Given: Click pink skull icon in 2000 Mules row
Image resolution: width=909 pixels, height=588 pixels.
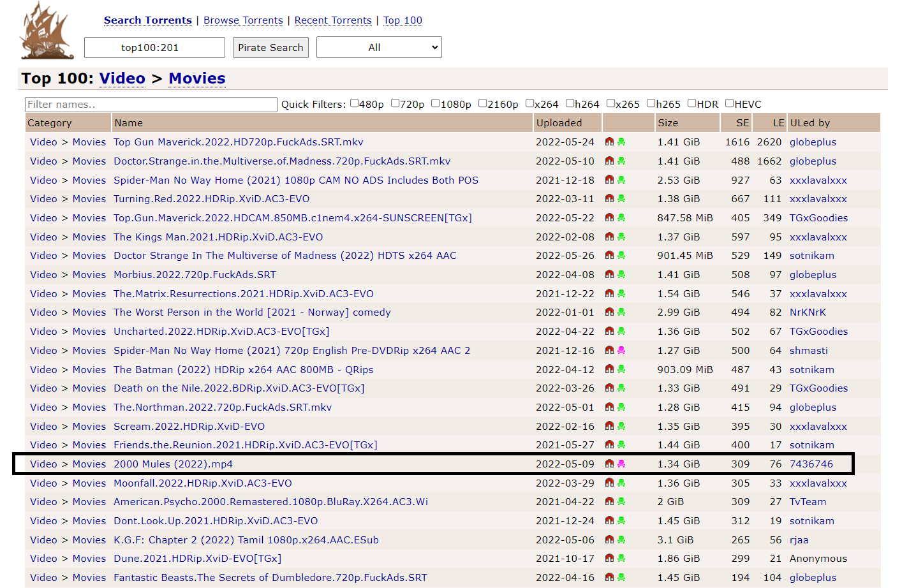Looking at the screenshot, I should click(x=621, y=464).
